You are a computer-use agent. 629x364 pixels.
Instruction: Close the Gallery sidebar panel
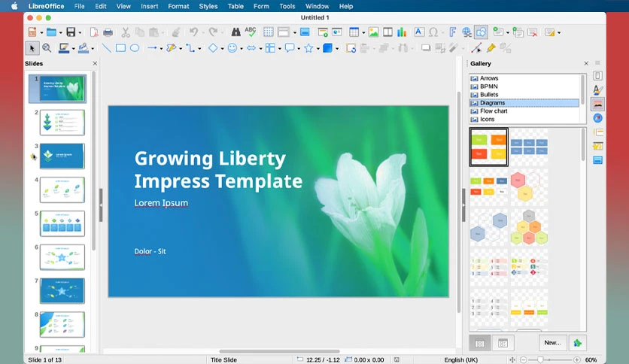click(586, 63)
